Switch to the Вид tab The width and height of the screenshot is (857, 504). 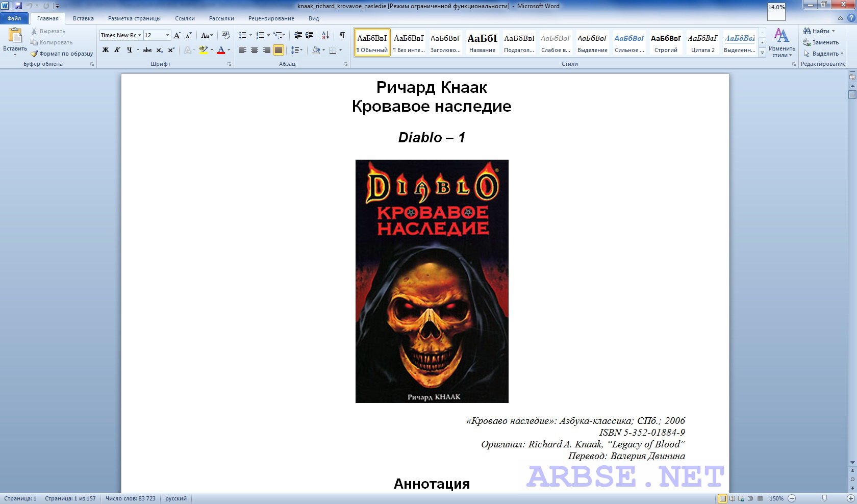pos(314,18)
